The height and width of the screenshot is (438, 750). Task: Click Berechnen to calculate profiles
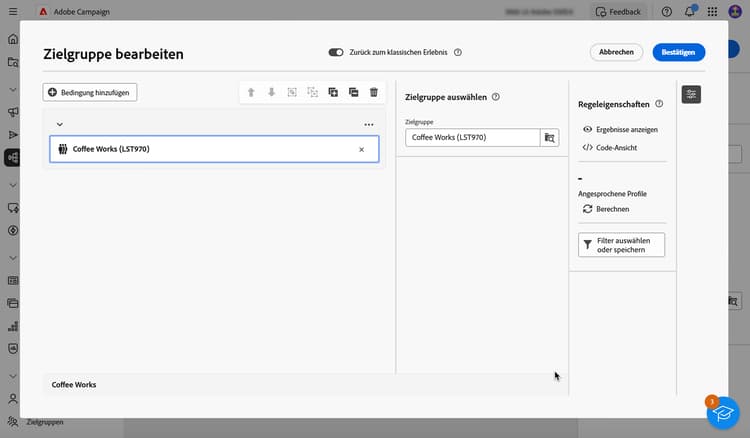pos(606,209)
